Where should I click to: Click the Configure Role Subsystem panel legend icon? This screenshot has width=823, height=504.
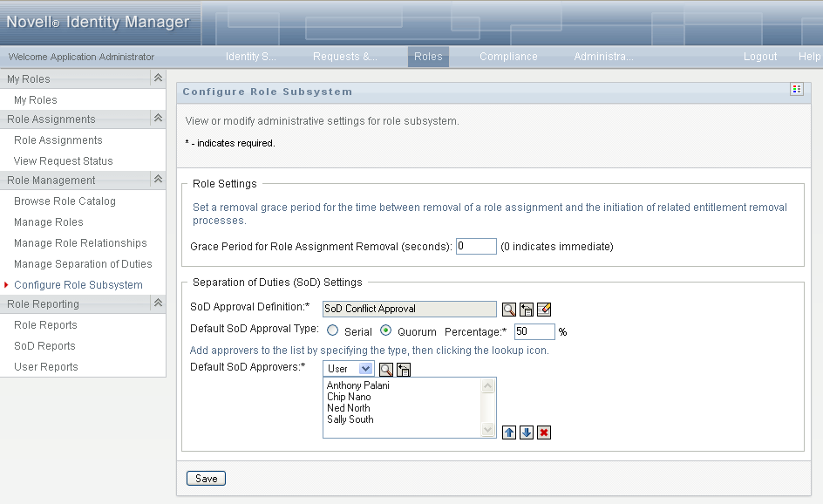796,90
